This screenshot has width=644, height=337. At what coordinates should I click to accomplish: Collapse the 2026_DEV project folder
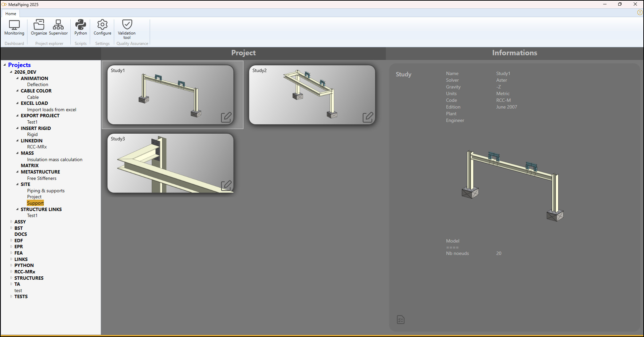point(11,72)
